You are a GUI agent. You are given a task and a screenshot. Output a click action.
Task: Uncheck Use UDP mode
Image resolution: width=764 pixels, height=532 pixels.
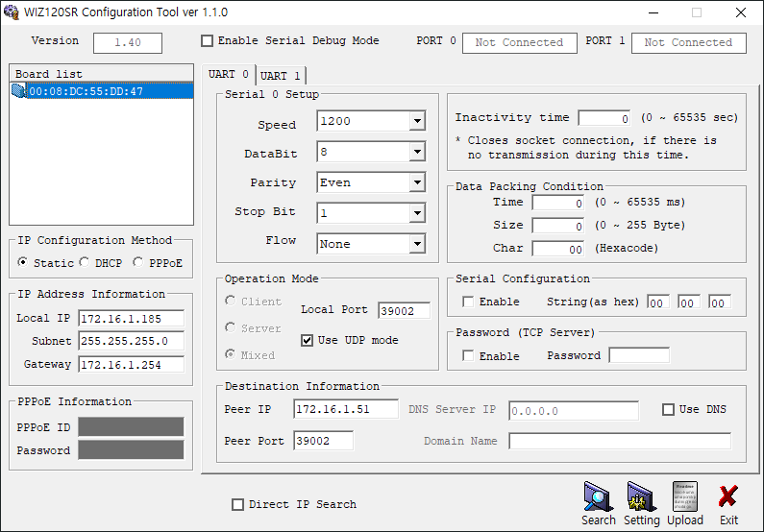(x=307, y=340)
